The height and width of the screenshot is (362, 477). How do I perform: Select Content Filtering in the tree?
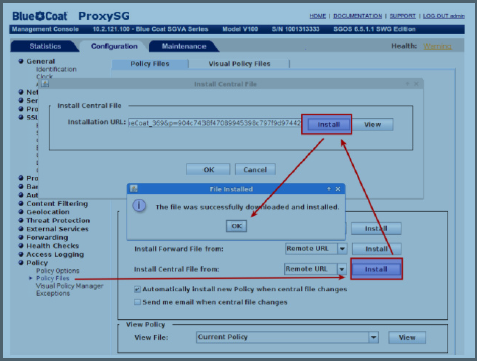[x=57, y=204]
